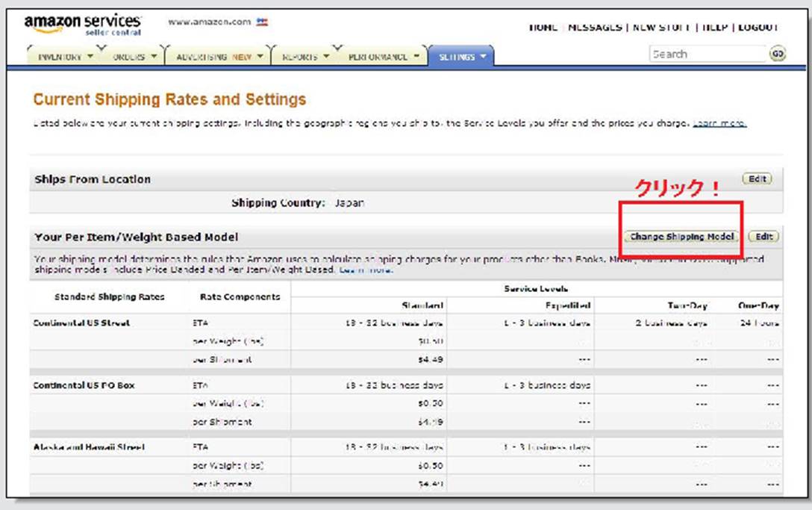Click the Logout link
This screenshot has height=510, width=812.
[x=758, y=28]
